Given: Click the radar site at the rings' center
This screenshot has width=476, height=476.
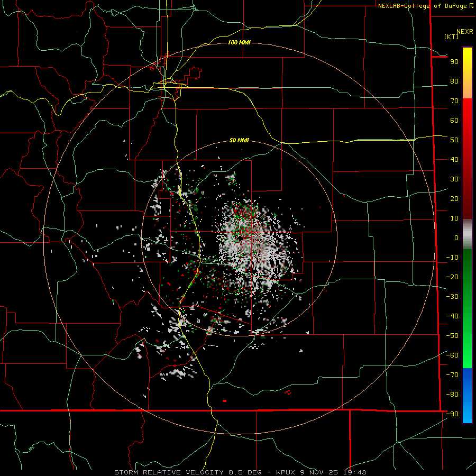Looking at the screenshot, I should pos(239,239).
